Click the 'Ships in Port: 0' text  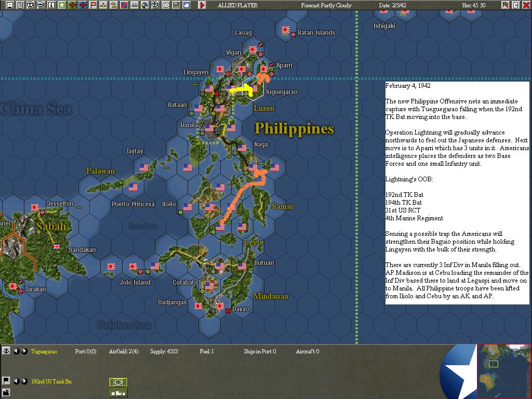click(260, 351)
